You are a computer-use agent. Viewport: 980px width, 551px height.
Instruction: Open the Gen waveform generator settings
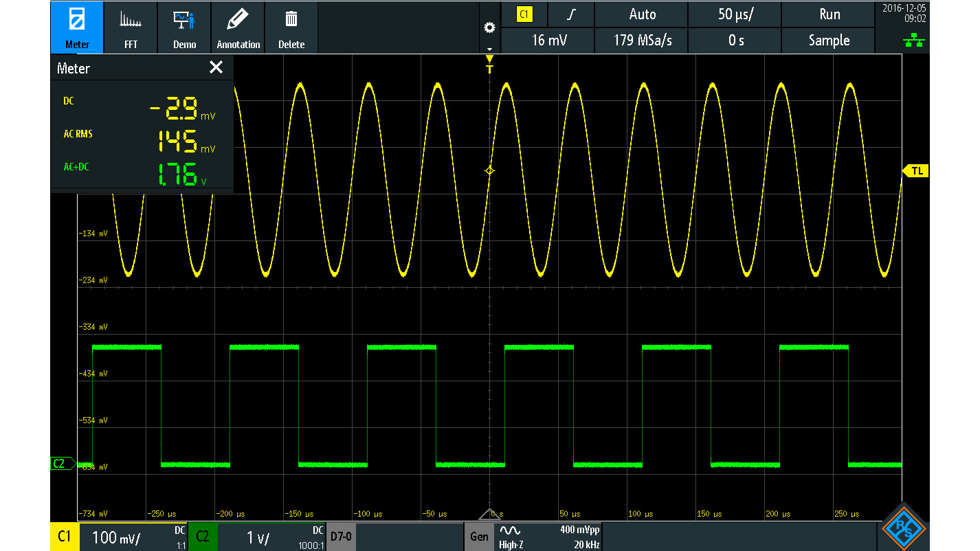pyautogui.click(x=480, y=537)
